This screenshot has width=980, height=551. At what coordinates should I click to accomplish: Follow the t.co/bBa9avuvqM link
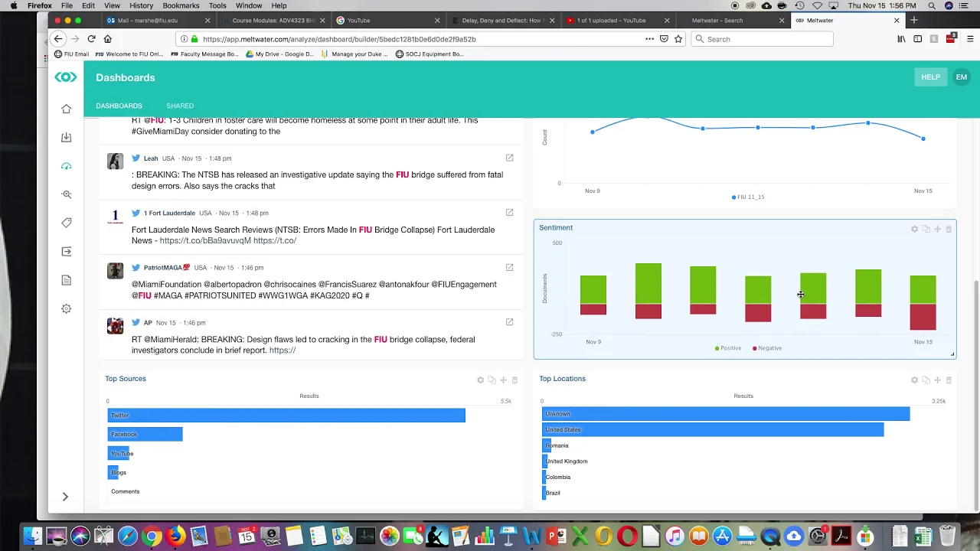205,240
